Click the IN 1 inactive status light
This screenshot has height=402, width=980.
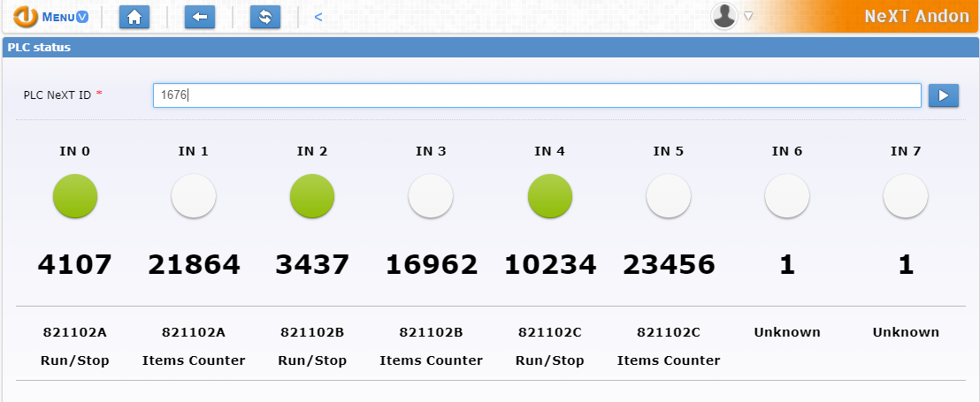pyautogui.click(x=194, y=196)
